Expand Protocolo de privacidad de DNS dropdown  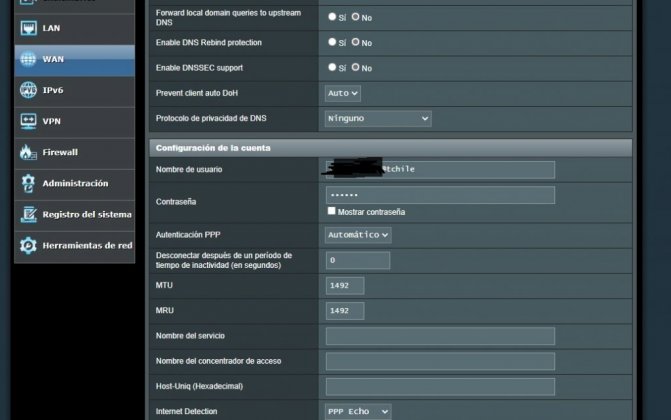point(378,118)
